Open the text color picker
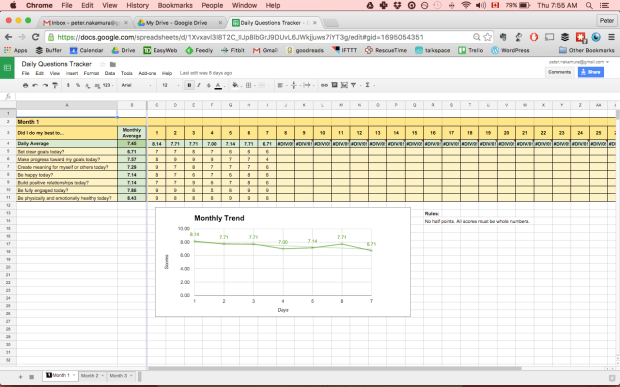The height and width of the screenshot is (387, 620). 219,85
